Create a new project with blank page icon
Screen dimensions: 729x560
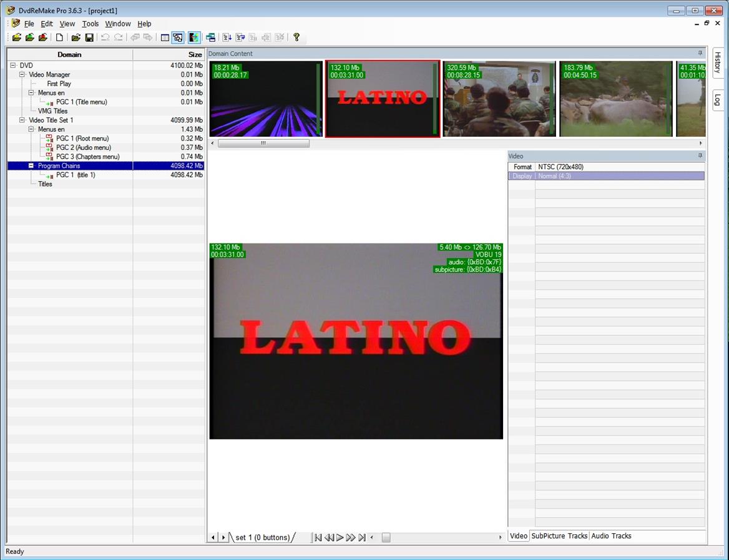[59, 37]
